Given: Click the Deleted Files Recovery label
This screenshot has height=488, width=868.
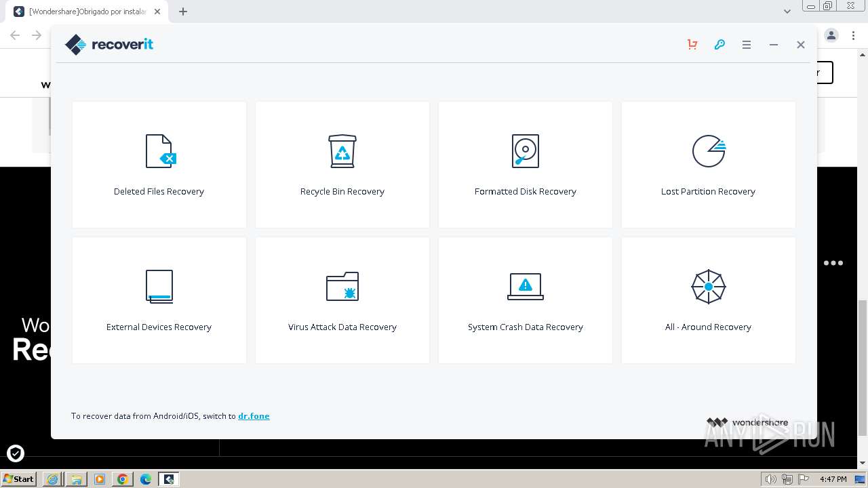Looking at the screenshot, I should [x=159, y=191].
